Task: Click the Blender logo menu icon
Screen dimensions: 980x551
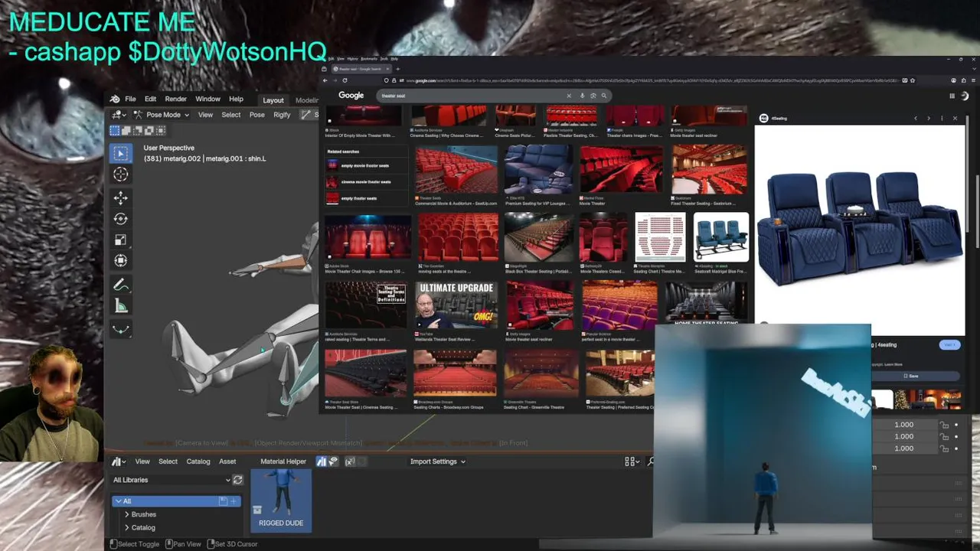Action: tap(115, 99)
